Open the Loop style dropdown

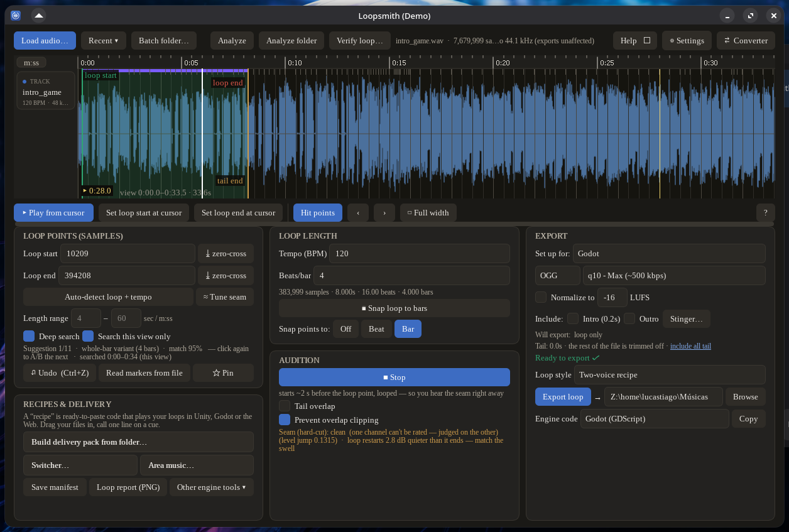click(670, 374)
